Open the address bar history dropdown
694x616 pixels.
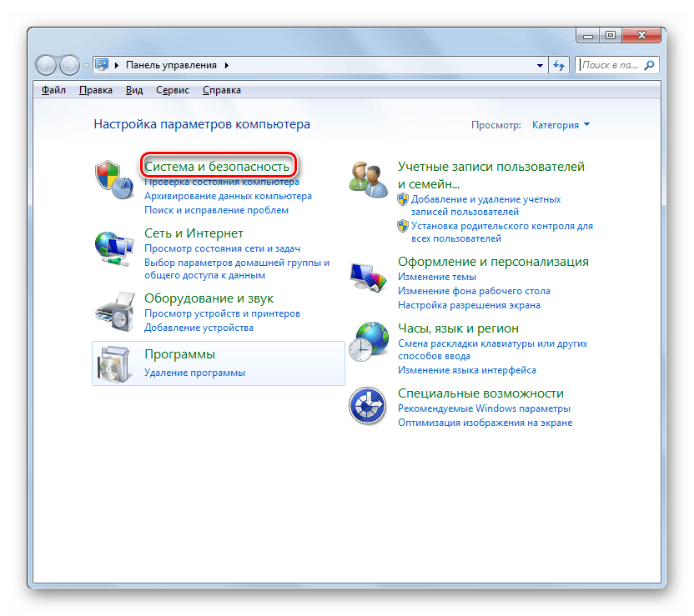pyautogui.click(x=539, y=65)
